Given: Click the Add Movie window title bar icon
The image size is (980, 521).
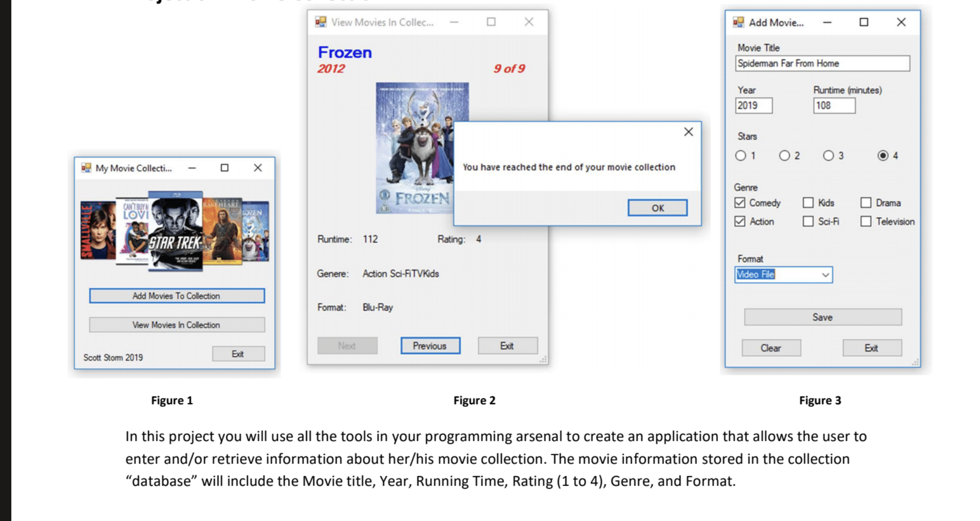Looking at the screenshot, I should [x=738, y=22].
